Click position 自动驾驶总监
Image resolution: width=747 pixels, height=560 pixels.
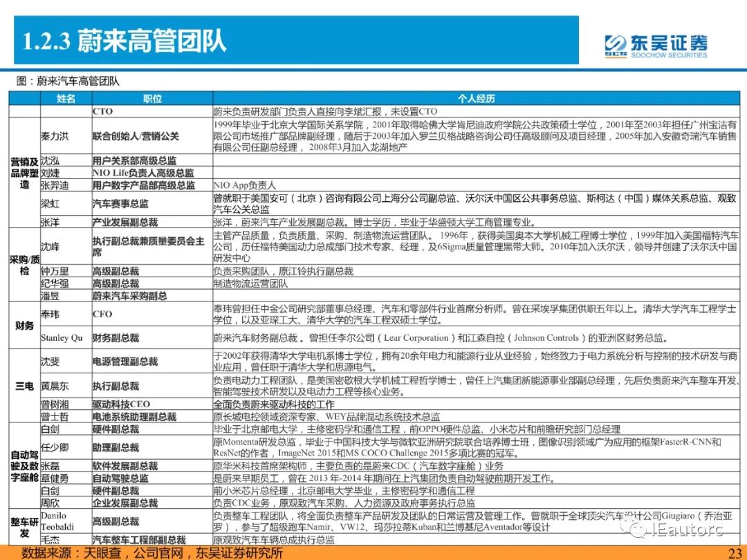pos(152,478)
